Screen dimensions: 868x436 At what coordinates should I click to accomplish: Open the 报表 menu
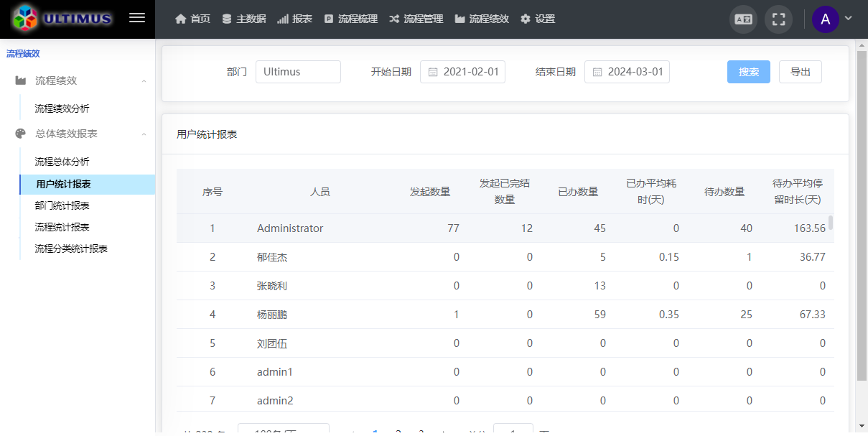point(294,19)
